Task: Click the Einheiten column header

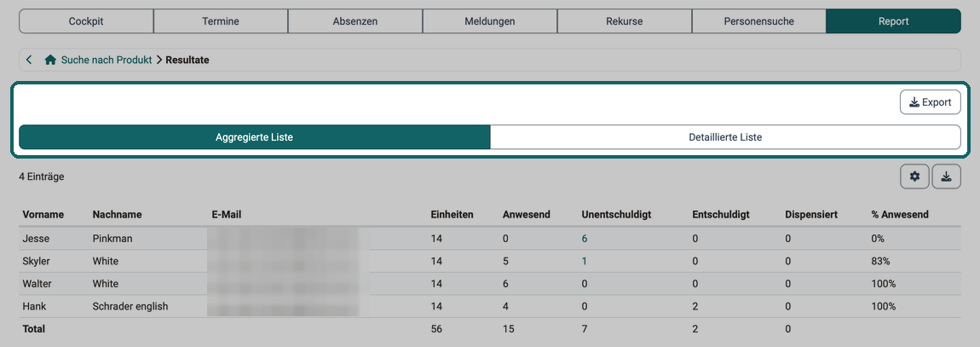Action: click(x=452, y=215)
